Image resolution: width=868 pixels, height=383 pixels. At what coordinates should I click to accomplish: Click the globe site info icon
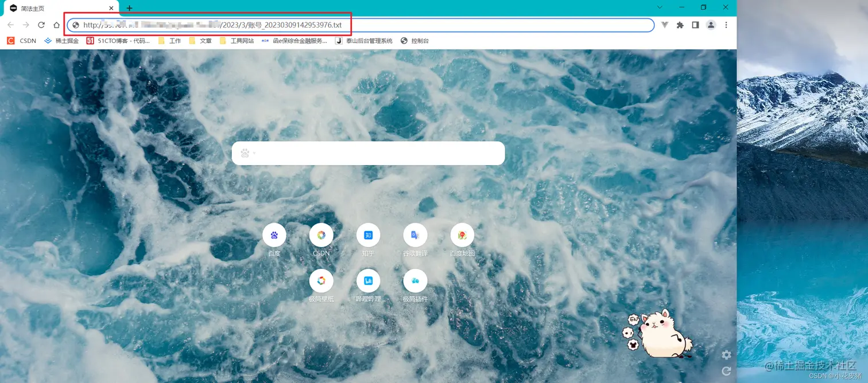[75, 25]
